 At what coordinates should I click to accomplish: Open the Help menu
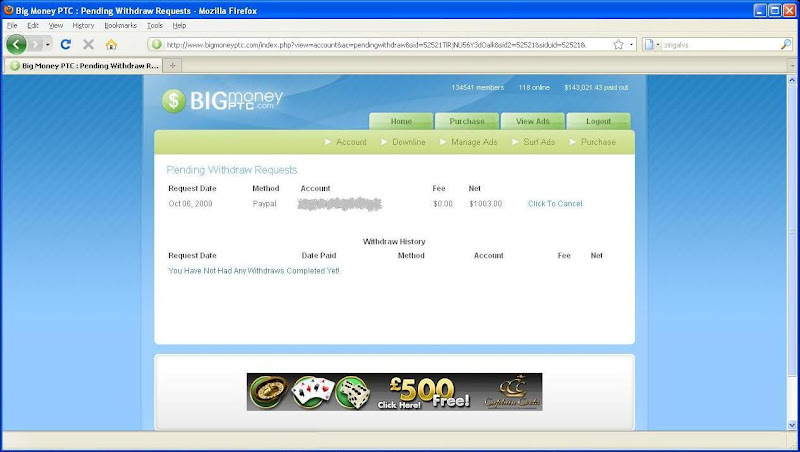179,25
